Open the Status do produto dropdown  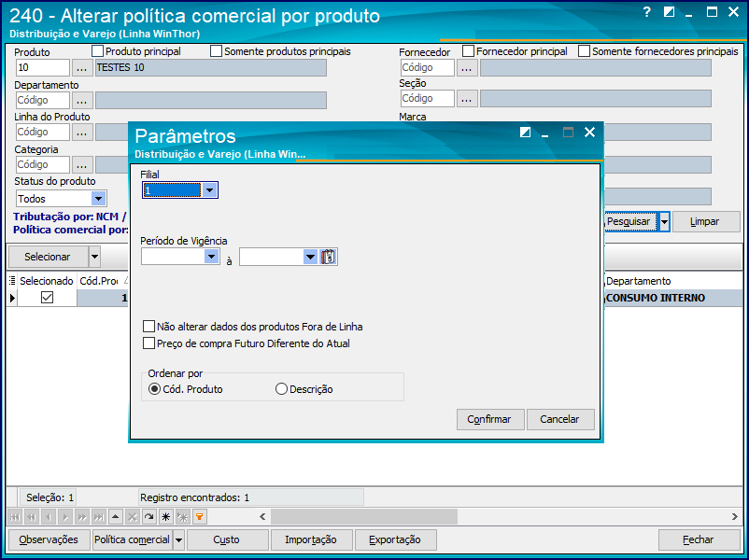[98, 199]
